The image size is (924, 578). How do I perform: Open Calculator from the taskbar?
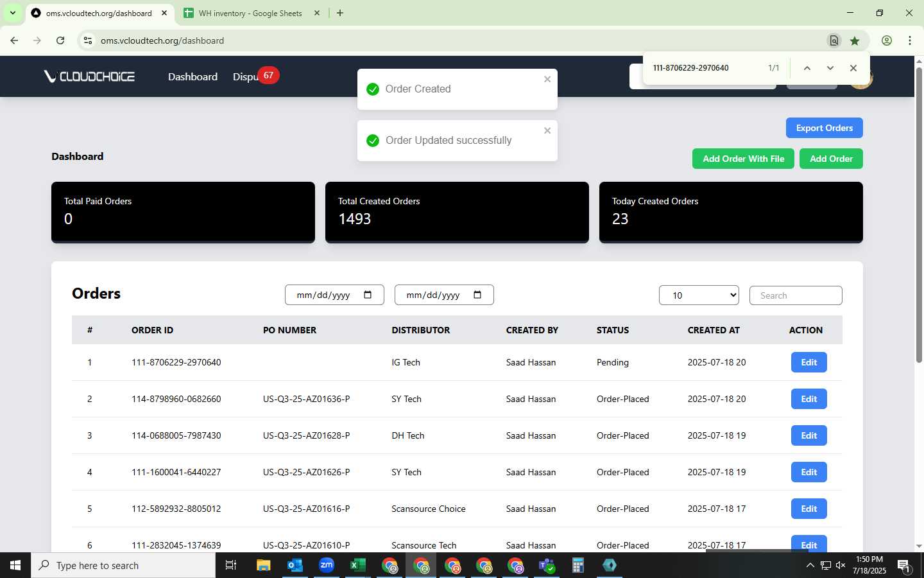click(577, 565)
